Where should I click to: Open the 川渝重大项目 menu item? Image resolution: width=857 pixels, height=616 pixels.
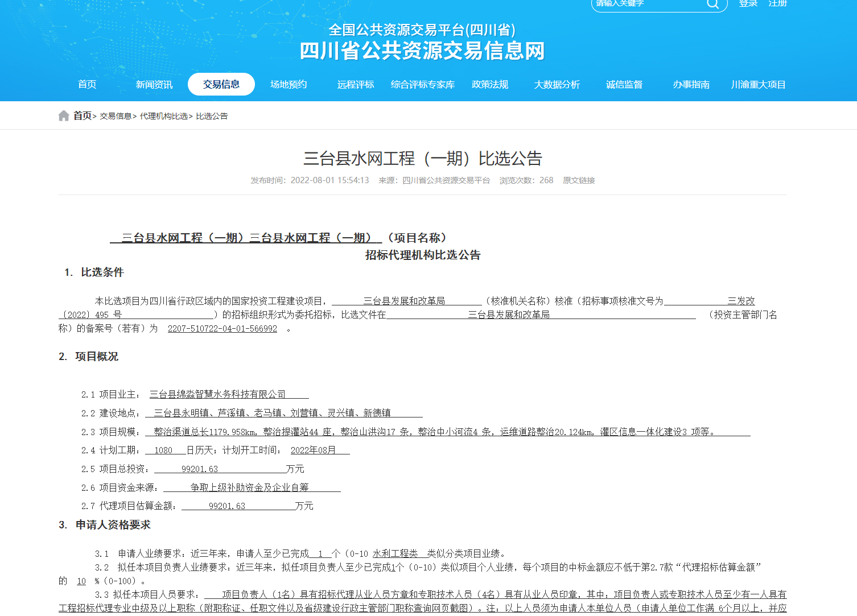pyautogui.click(x=759, y=84)
